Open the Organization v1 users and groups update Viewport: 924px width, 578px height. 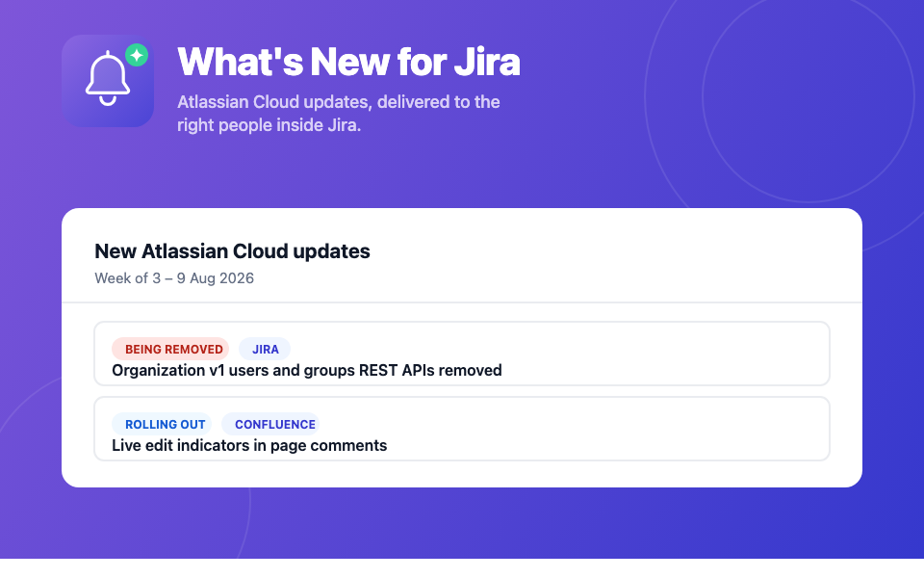tap(462, 354)
